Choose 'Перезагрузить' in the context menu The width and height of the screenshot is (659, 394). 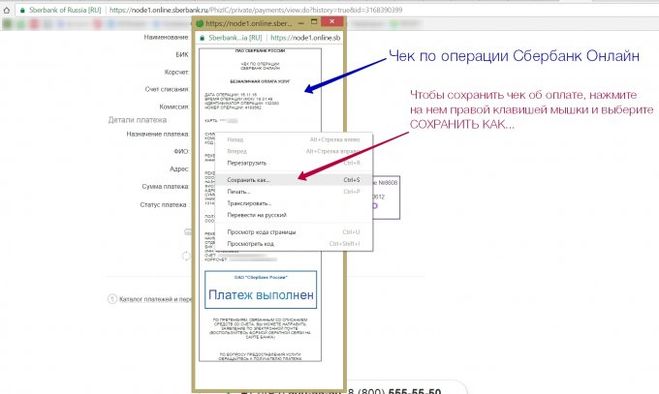[x=293, y=163]
